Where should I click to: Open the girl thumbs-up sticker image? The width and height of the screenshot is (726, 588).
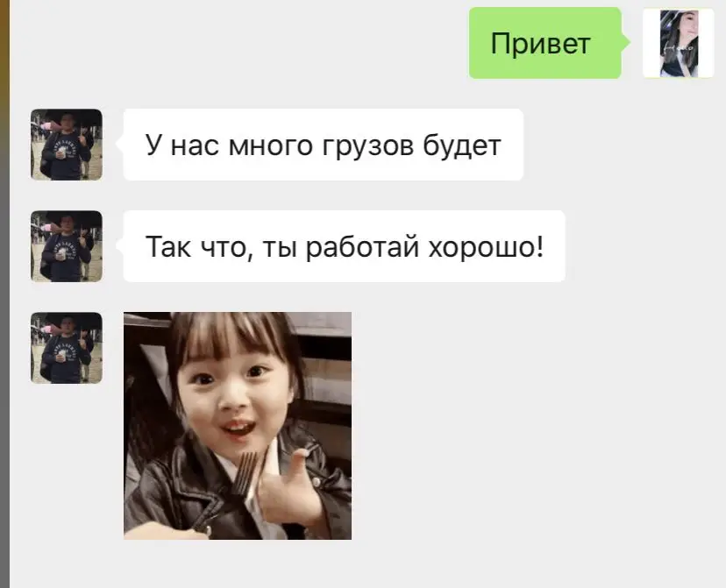[238, 426]
